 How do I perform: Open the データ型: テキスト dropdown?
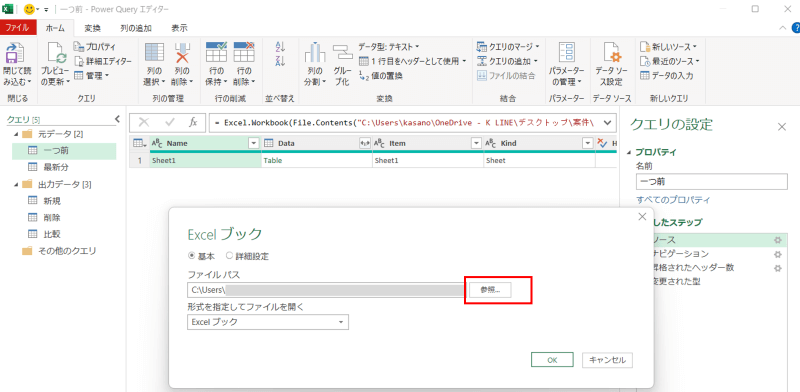(x=389, y=47)
